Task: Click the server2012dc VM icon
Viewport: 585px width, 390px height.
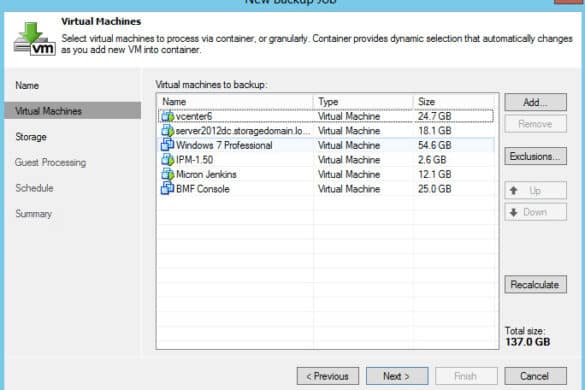Action: (x=168, y=131)
